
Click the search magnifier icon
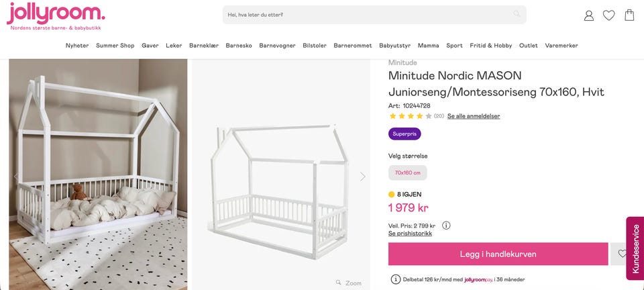pyautogui.click(x=517, y=14)
